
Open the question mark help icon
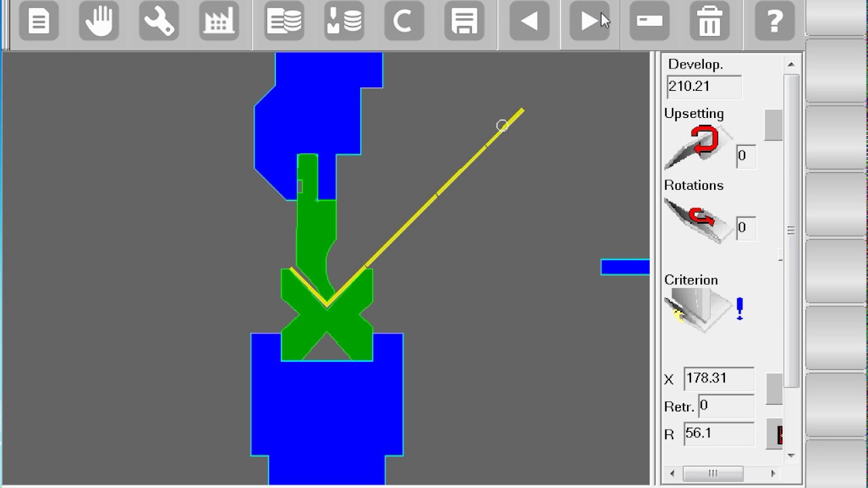point(775,21)
